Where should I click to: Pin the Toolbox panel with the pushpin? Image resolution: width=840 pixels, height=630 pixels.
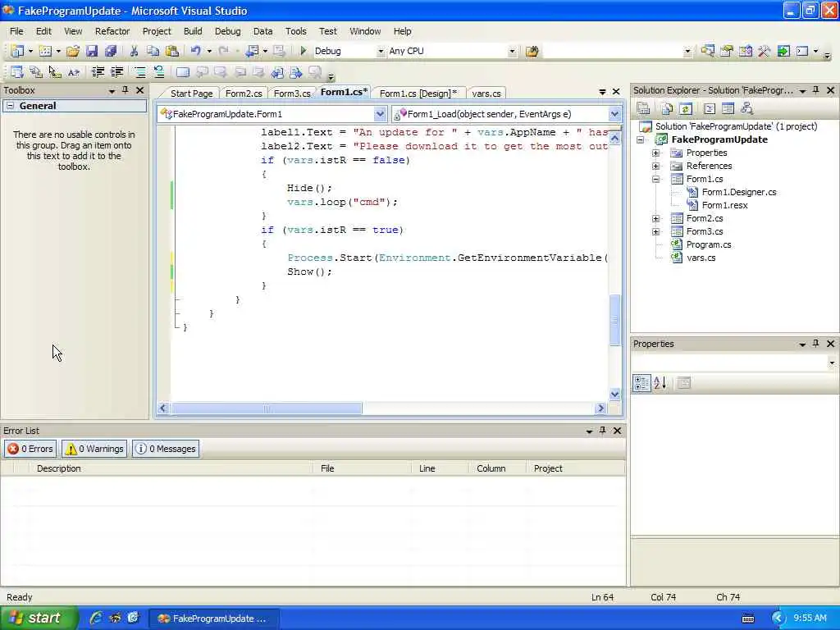(x=126, y=90)
